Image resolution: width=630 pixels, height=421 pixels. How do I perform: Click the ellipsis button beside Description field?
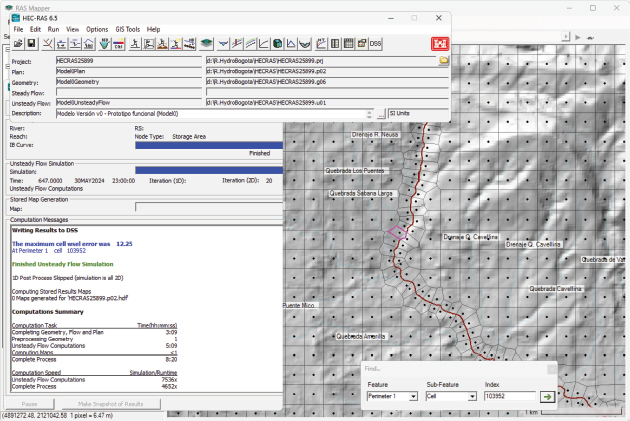pyautogui.click(x=379, y=113)
